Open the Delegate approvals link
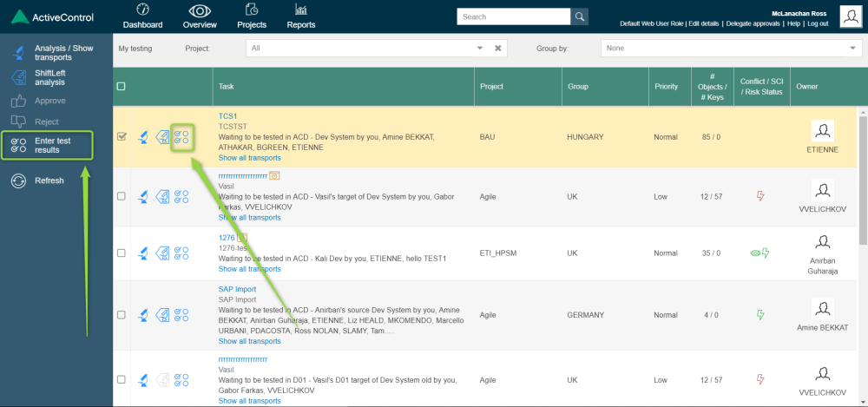The image size is (868, 407). pos(753,23)
